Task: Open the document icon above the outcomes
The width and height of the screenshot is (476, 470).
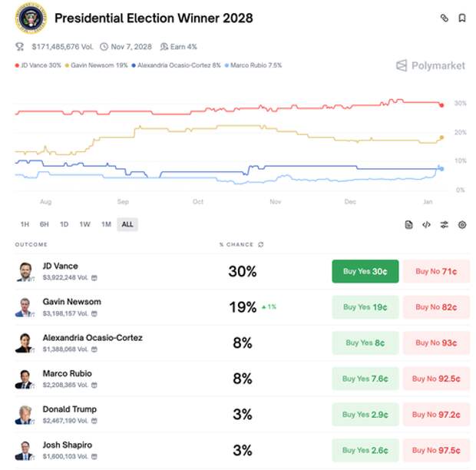Action: pos(409,224)
